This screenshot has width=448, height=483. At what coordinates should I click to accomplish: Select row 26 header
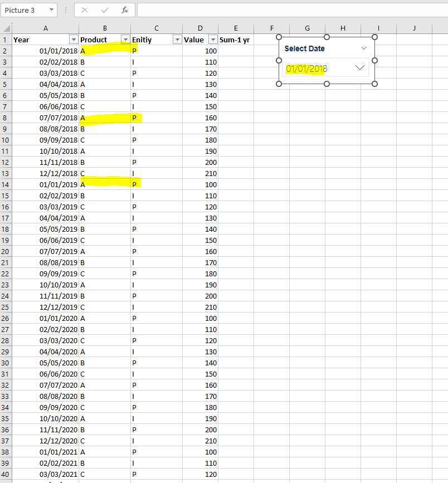click(6, 318)
